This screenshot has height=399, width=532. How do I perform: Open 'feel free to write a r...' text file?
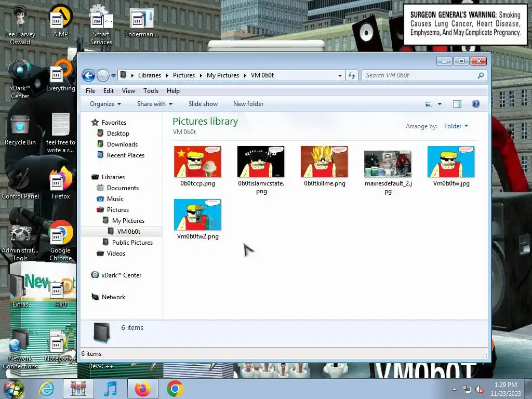(x=60, y=134)
